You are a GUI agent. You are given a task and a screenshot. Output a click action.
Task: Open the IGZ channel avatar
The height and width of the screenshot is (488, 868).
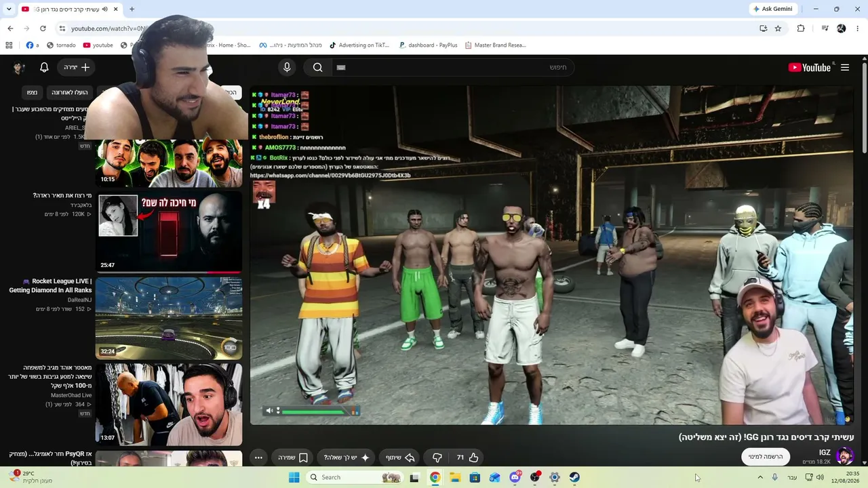[844, 455]
